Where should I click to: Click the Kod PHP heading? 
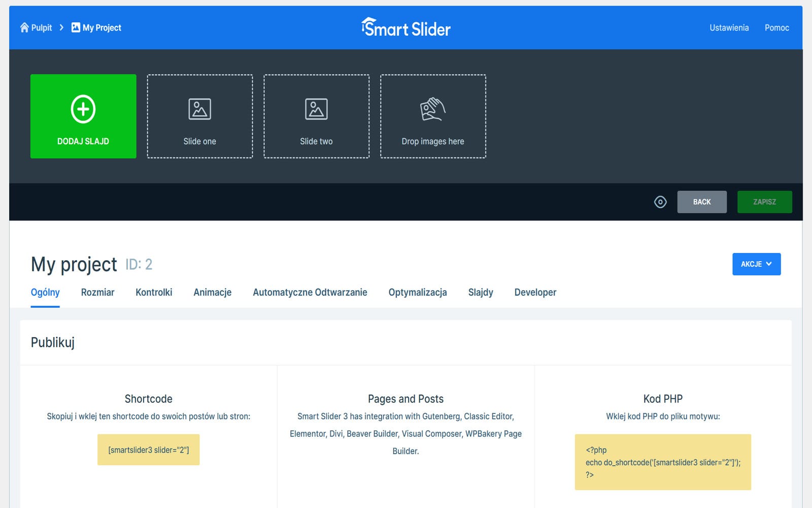coord(663,399)
